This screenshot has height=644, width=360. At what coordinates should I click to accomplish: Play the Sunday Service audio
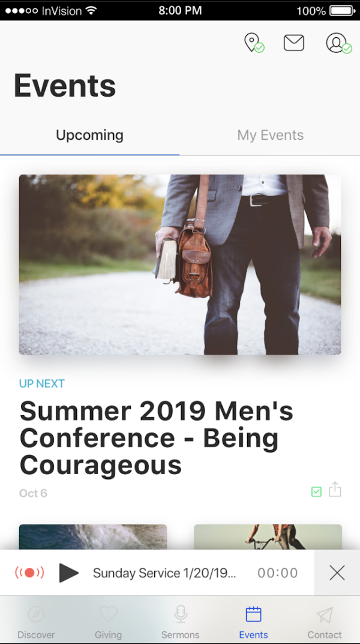pos(68,573)
